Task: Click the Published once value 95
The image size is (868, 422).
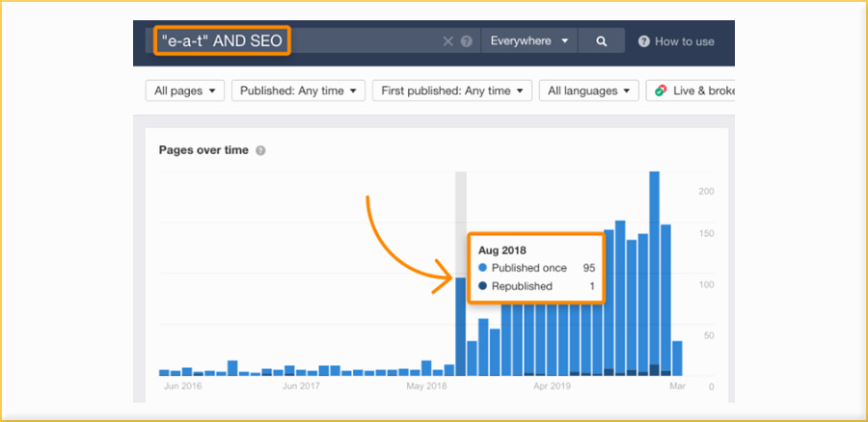Action: pos(589,268)
